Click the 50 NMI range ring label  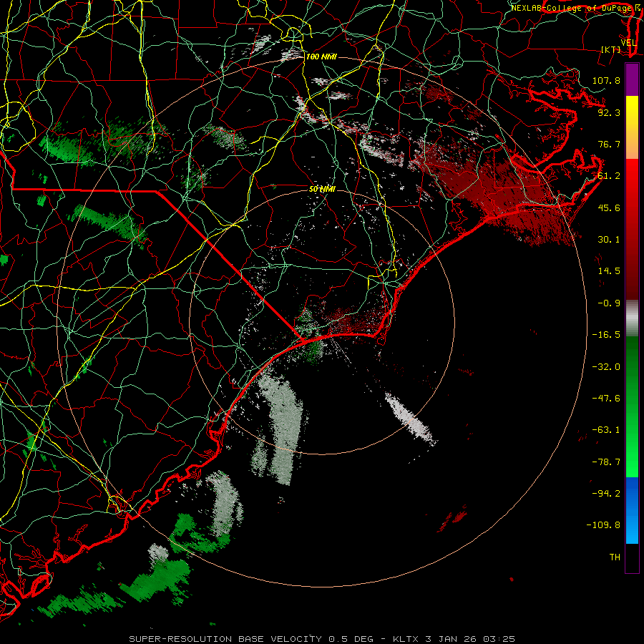[323, 190]
